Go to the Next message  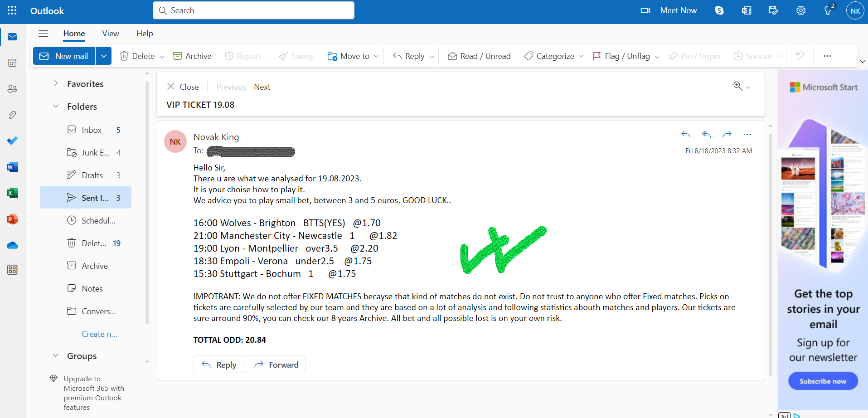click(262, 87)
